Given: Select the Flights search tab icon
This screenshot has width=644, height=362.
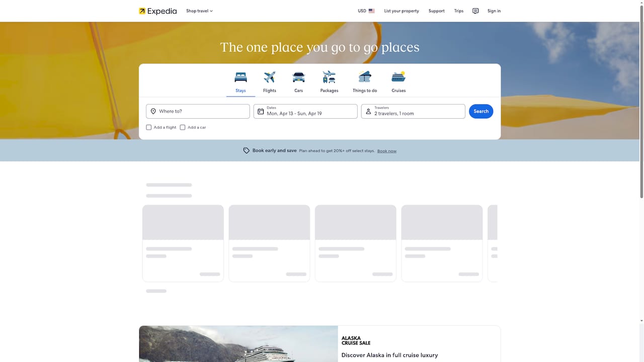Looking at the screenshot, I should 269,76.
